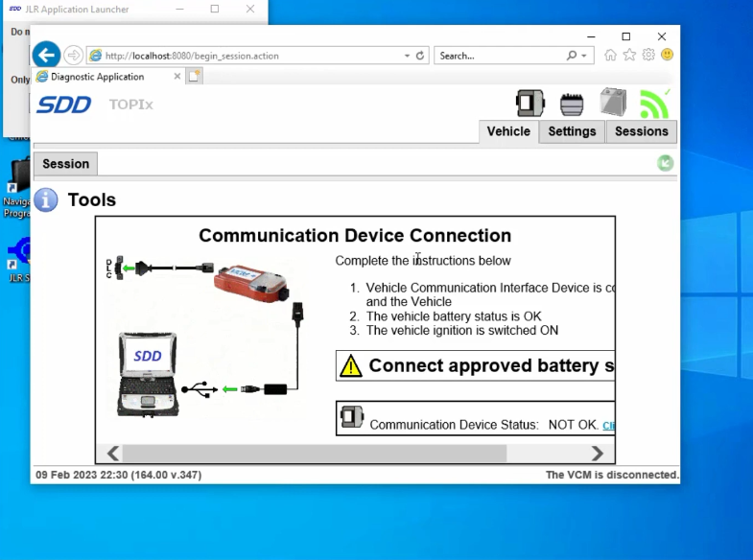Click the magnifier search icon

(x=572, y=56)
